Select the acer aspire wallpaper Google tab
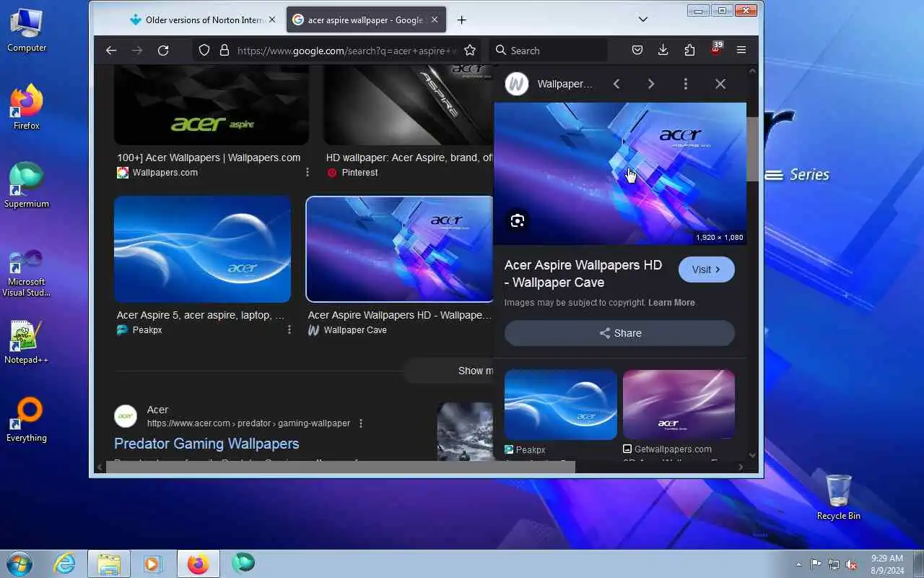 [366, 20]
